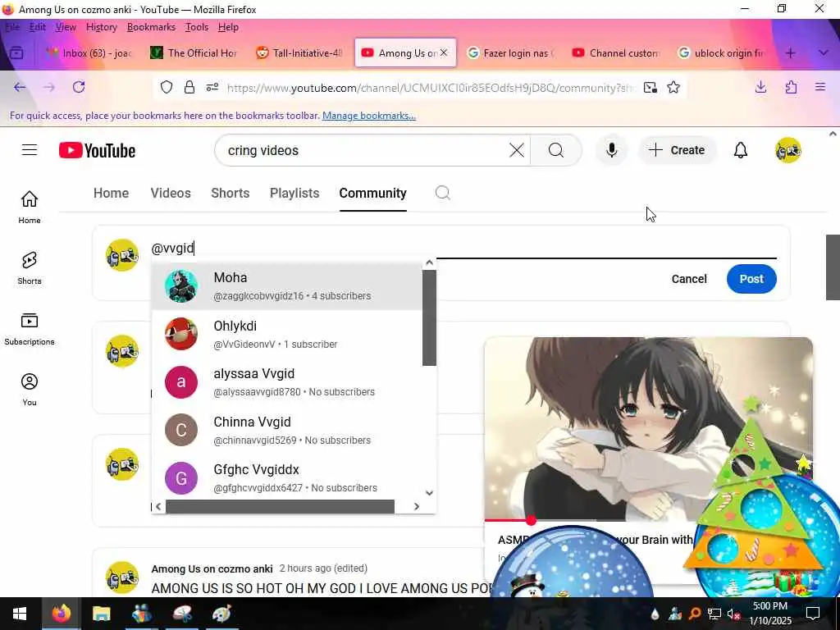Screen dimensions: 840x630
Task: Open File Explorer from taskbar
Action: click(x=101, y=614)
